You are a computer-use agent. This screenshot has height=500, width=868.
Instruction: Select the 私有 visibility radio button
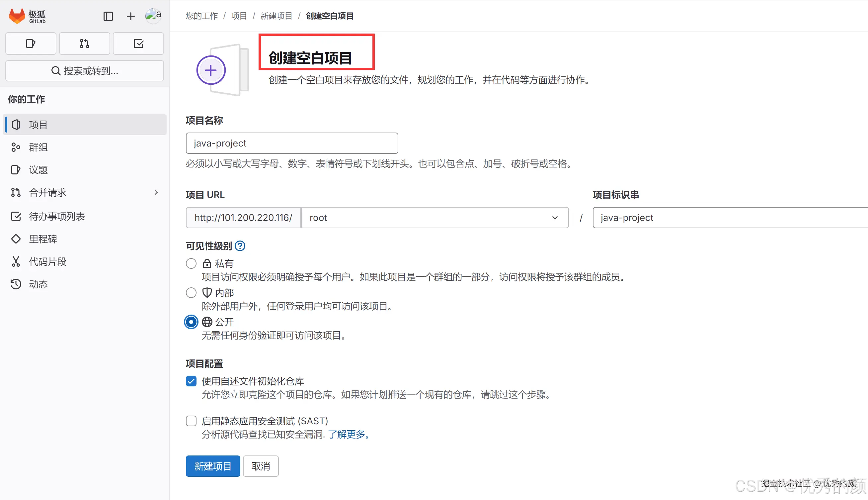[191, 263]
